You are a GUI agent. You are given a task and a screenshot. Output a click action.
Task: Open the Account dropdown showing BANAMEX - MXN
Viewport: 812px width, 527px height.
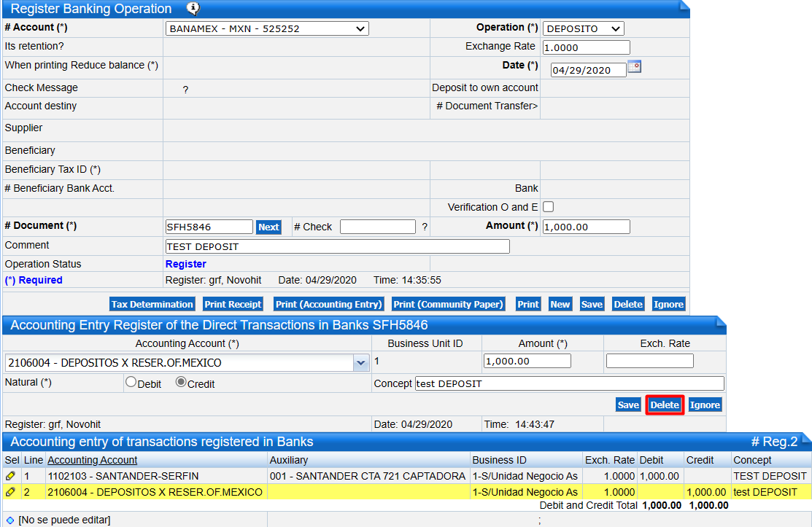(267, 28)
